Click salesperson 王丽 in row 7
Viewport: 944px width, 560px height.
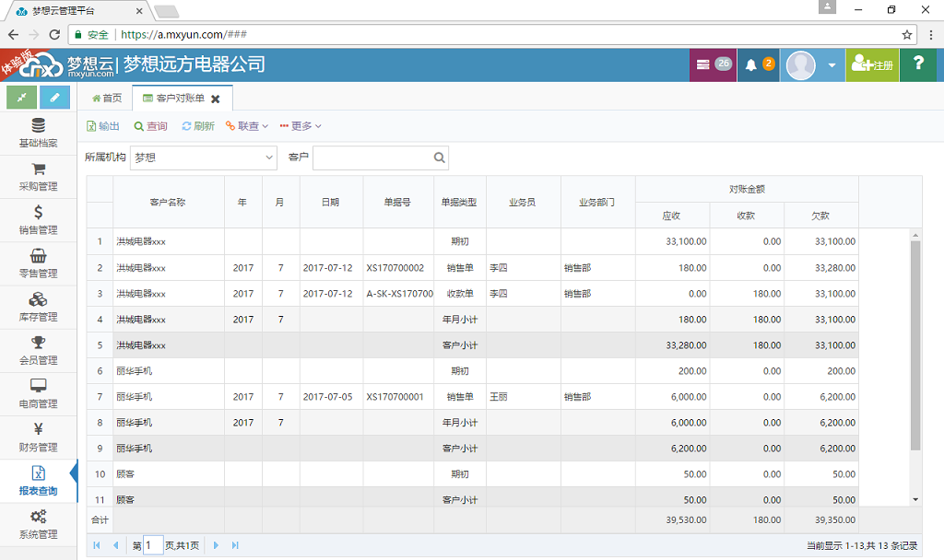point(499,397)
